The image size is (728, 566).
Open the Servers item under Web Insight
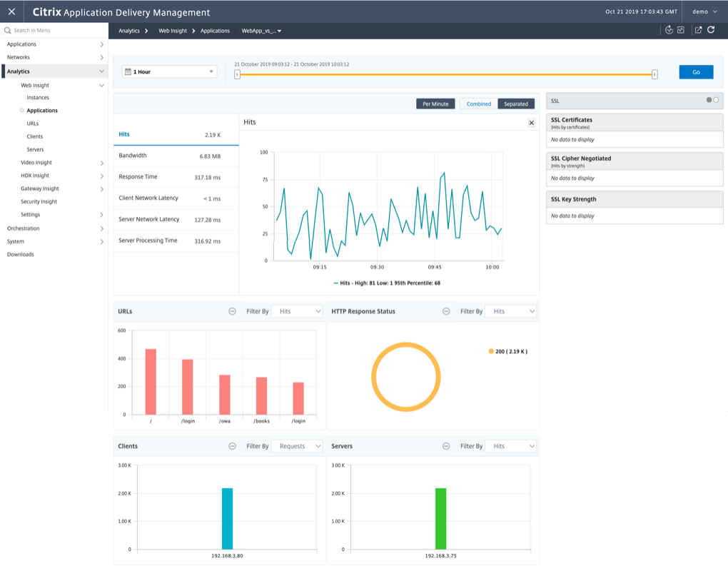click(35, 149)
